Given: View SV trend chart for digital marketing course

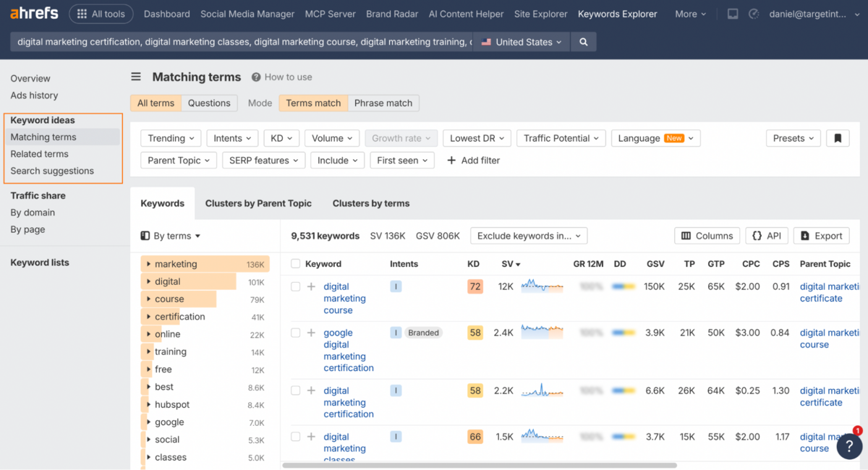Looking at the screenshot, I should coord(542,286).
